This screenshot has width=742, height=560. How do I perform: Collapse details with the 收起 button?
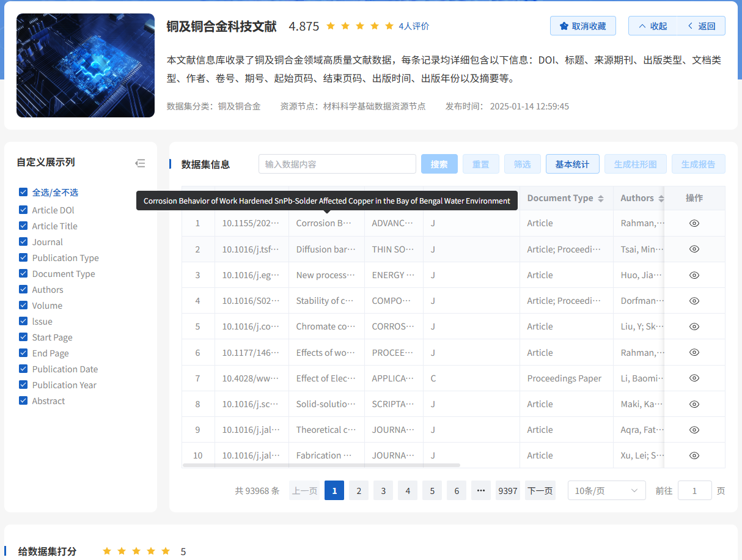click(x=652, y=26)
